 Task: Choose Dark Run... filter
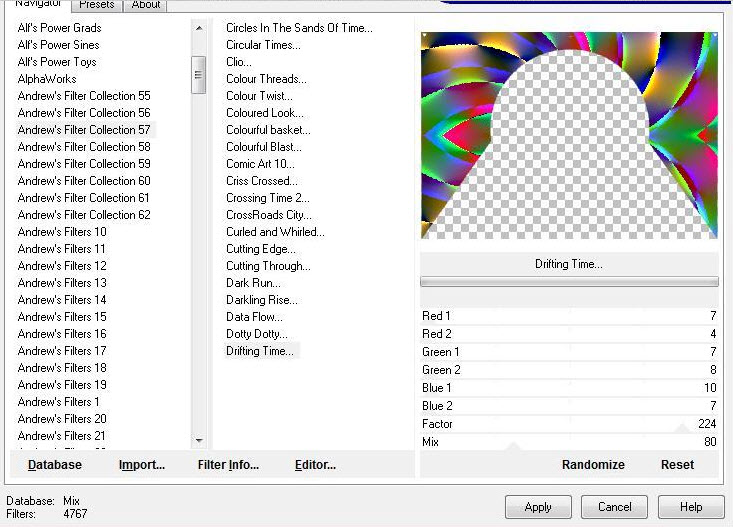(x=253, y=283)
